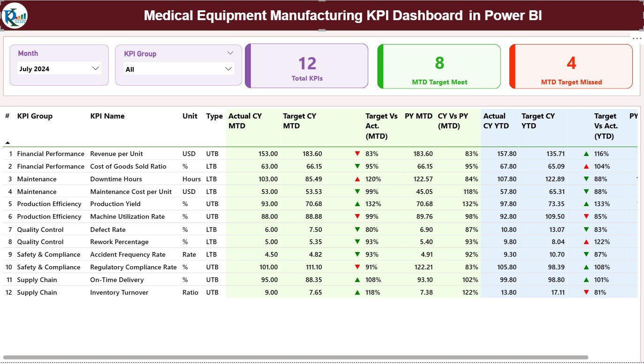This screenshot has width=644, height=364.
Task: Click the KPI Group column header
Action: 35,116
